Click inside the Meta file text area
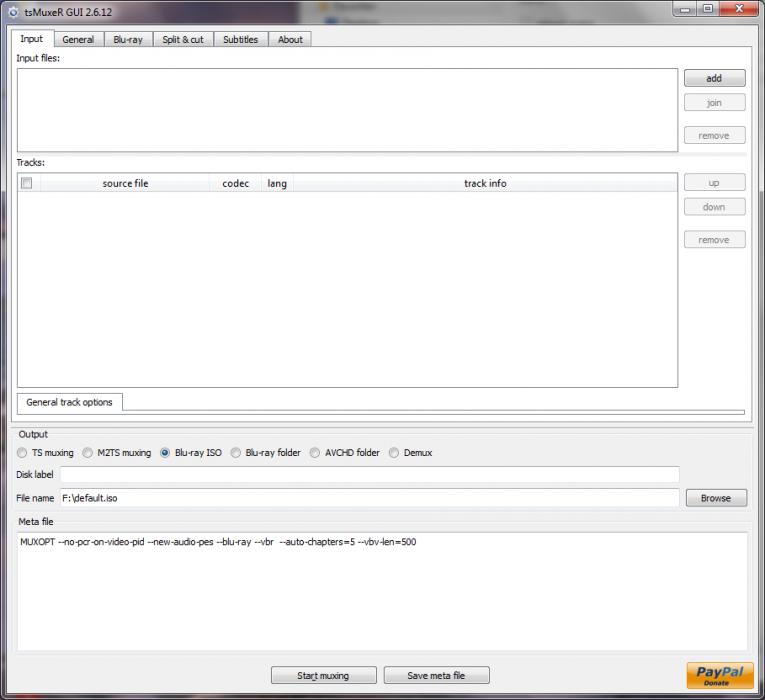 382,591
